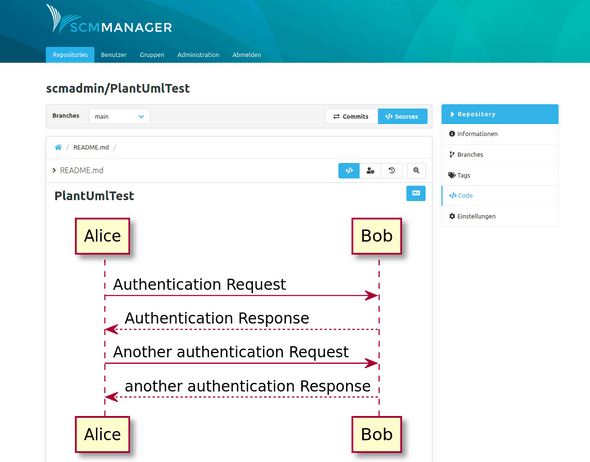Image resolution: width=590 pixels, height=462 pixels.
Task: Select Code in the sidebar
Action: click(500, 196)
